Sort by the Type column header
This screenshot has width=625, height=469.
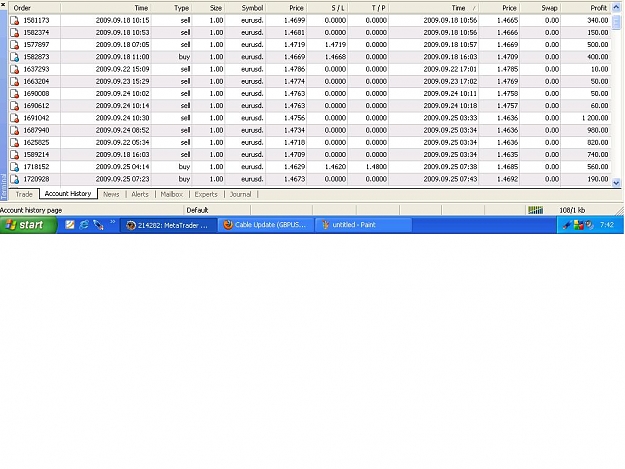coord(171,8)
